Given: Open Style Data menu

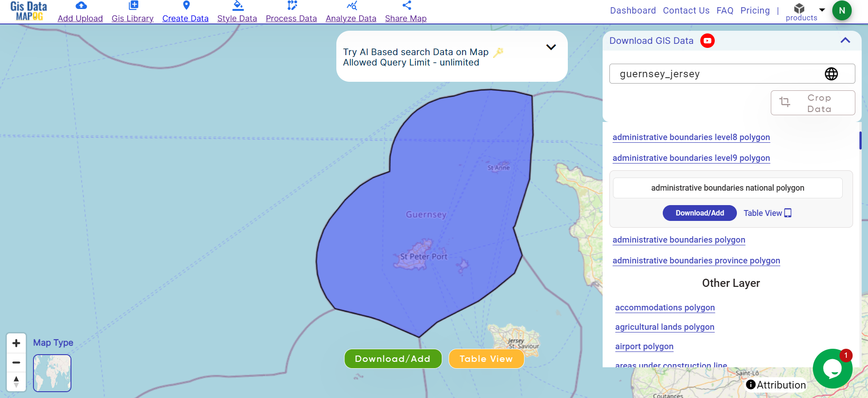Looking at the screenshot, I should click(x=237, y=19).
